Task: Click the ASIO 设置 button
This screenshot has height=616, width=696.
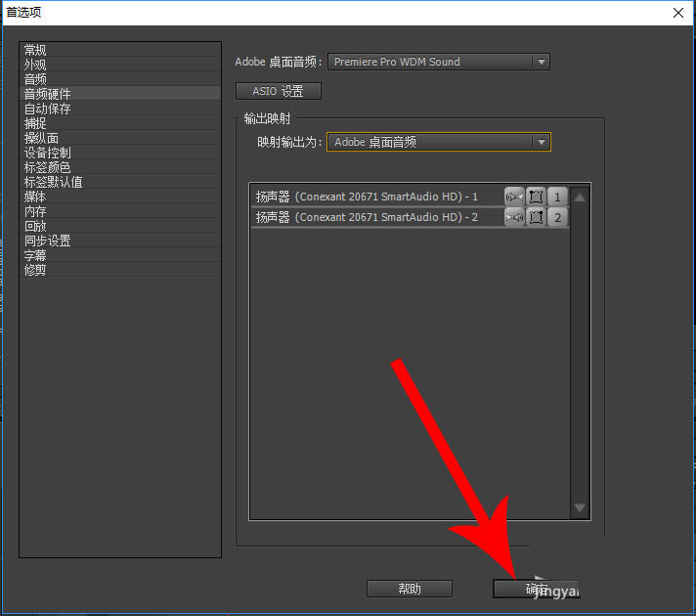Action: click(x=278, y=91)
